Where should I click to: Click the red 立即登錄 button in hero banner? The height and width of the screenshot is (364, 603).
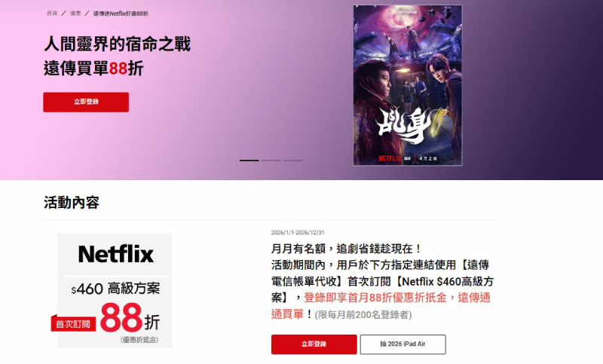tap(86, 102)
